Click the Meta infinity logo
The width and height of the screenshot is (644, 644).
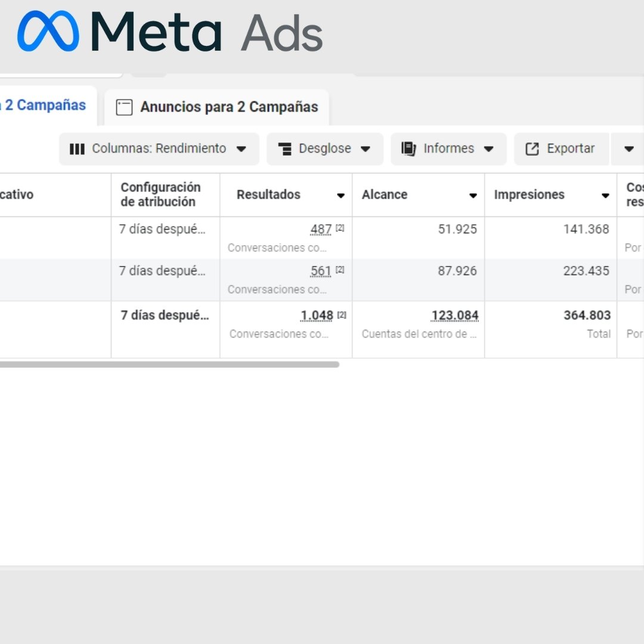[48, 31]
